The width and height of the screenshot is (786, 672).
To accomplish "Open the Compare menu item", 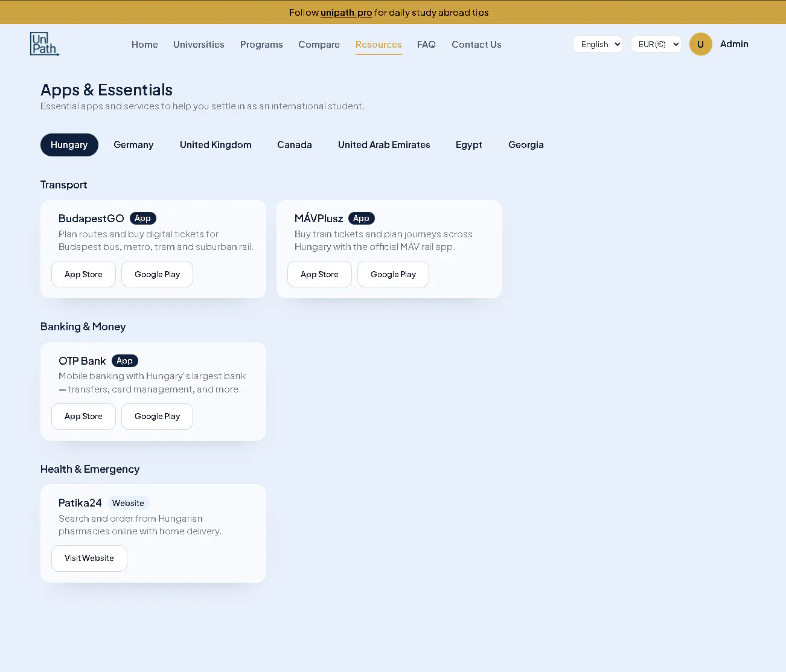I will pos(319,45).
